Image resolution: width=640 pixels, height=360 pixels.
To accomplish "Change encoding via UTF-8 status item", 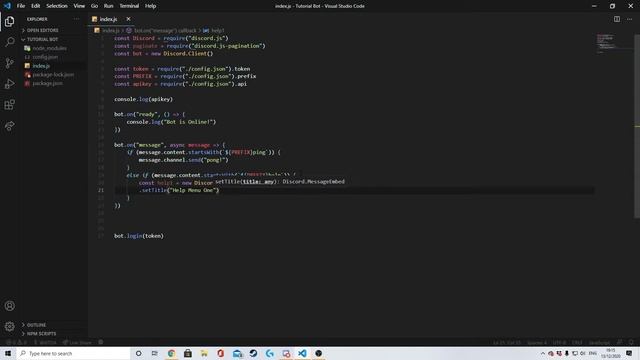I will [x=559, y=342].
